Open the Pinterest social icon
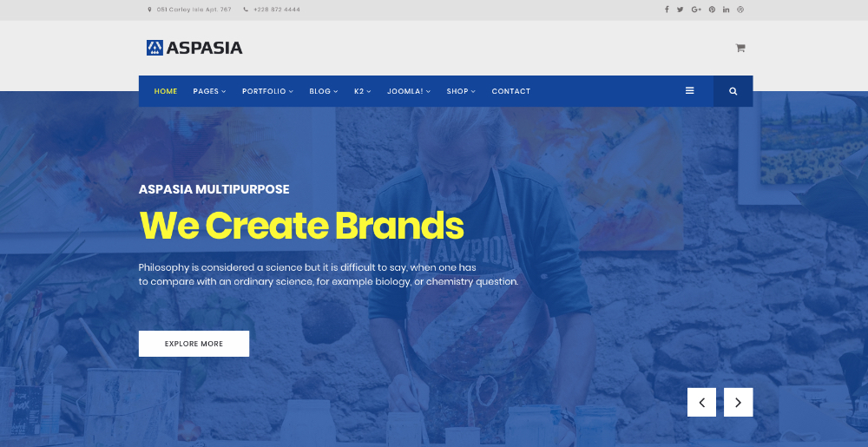The width and height of the screenshot is (868, 447). pos(712,10)
